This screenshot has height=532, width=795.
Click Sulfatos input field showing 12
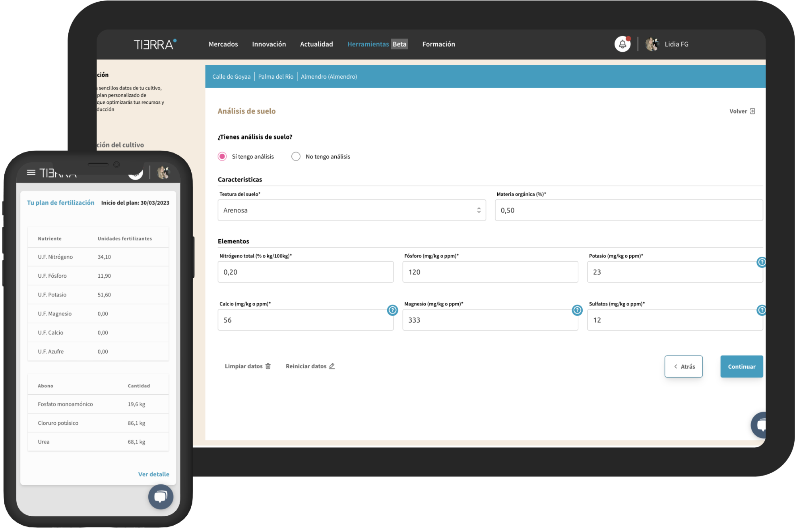(675, 320)
